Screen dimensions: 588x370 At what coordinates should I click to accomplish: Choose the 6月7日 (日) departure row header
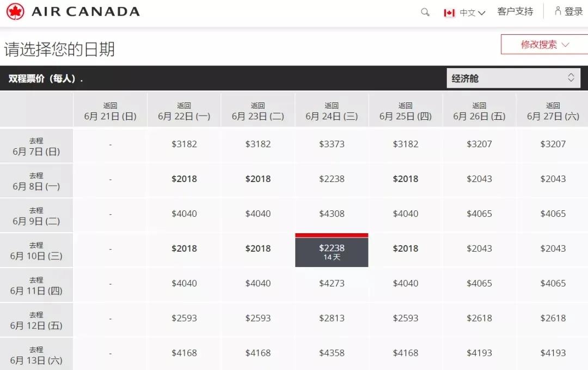coord(36,146)
